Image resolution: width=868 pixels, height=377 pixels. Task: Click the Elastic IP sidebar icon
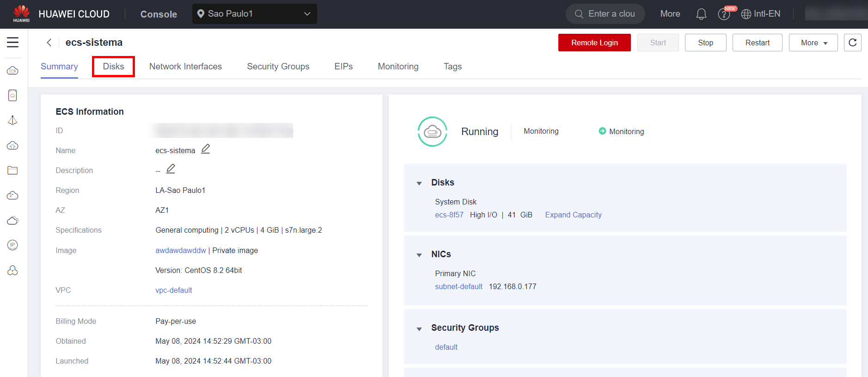tap(12, 245)
